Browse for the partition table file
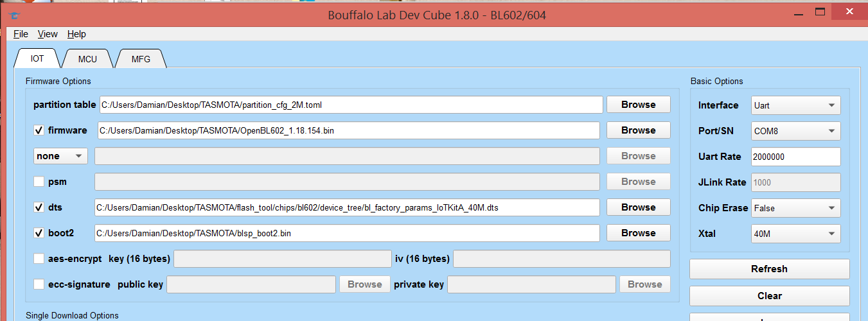Image resolution: width=868 pixels, height=321 pixels. (639, 105)
